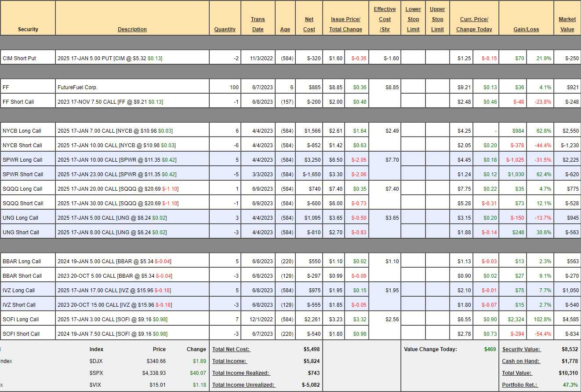Screen dimensions: 581x392
Task: Click the Gain/Loss column header
Action: 526,29
